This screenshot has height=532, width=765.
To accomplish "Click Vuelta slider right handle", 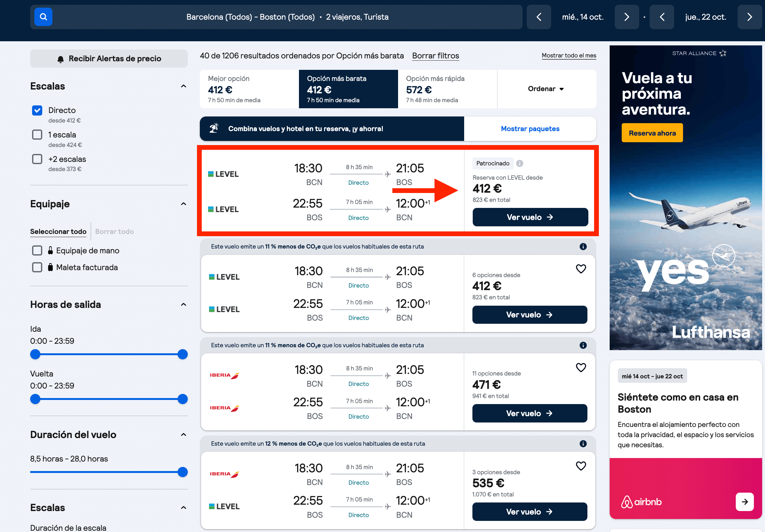I will tap(183, 399).
